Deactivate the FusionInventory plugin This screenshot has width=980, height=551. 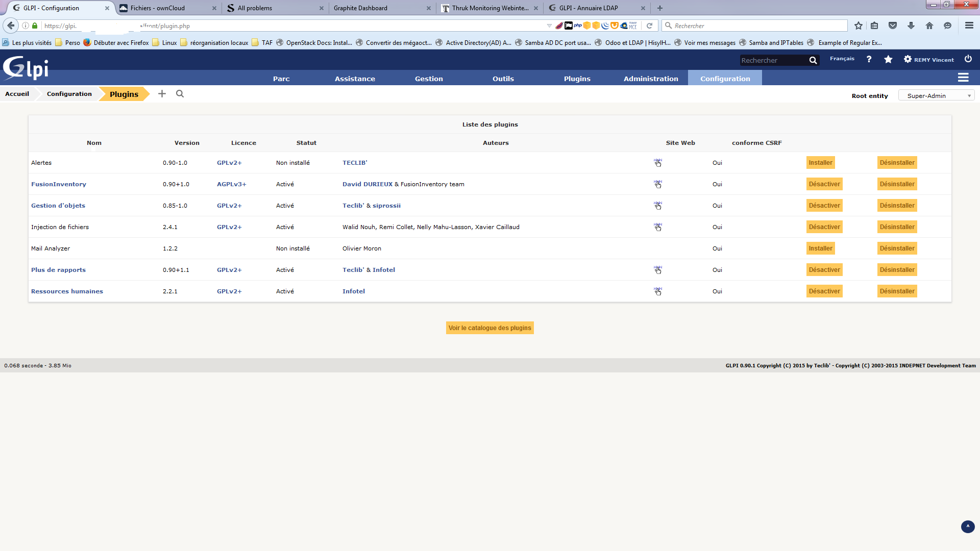tap(824, 184)
